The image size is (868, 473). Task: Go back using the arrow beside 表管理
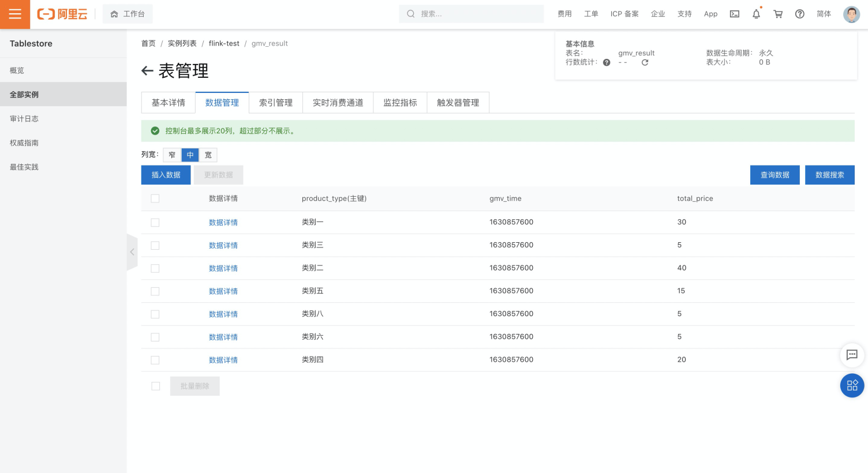[x=147, y=71]
